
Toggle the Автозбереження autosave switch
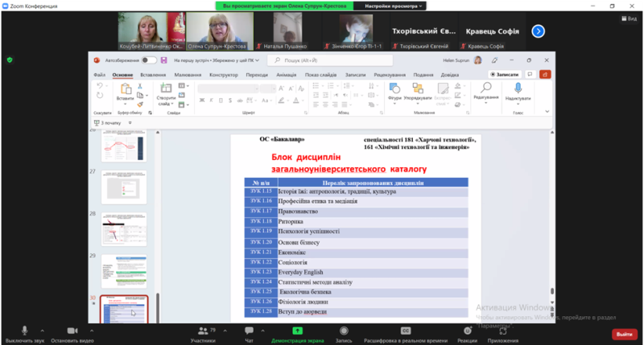click(x=148, y=60)
